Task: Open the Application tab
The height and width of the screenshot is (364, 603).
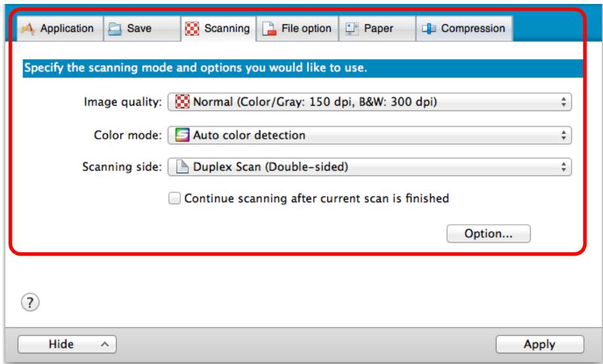Action: pos(60,28)
